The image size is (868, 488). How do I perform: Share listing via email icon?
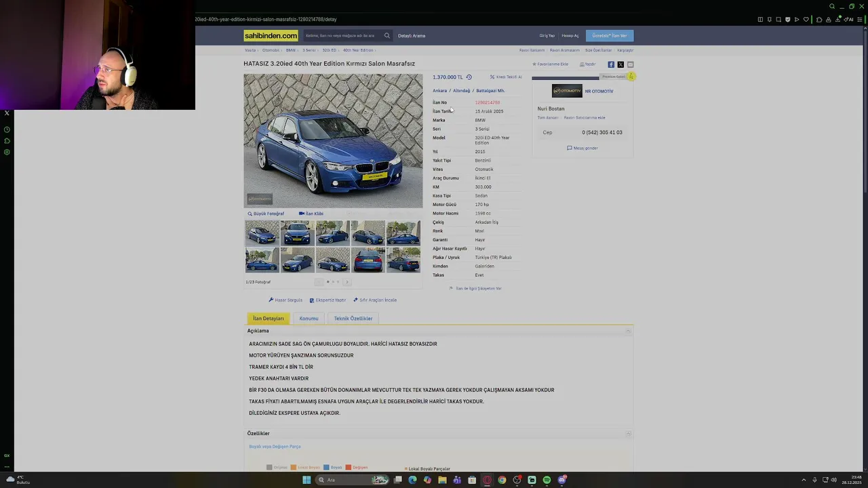(630, 64)
